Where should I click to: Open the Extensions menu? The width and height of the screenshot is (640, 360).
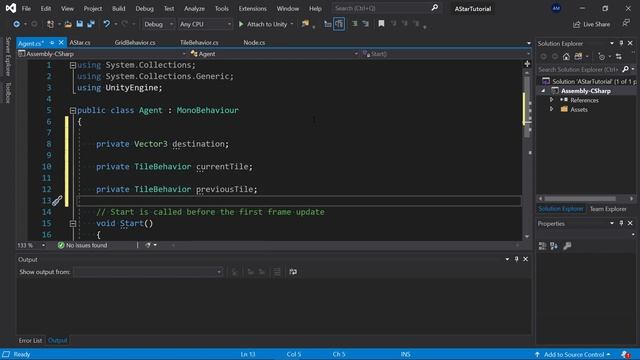(x=252, y=8)
